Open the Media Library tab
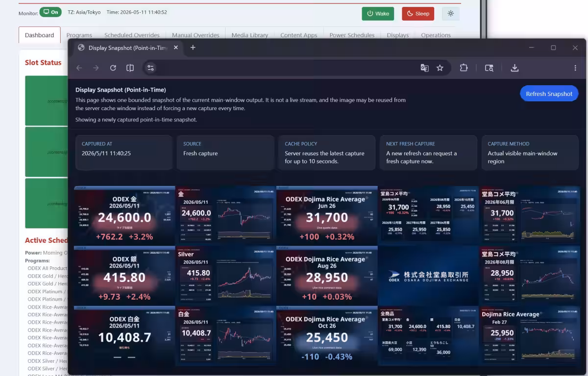The image size is (588, 376). (x=250, y=35)
